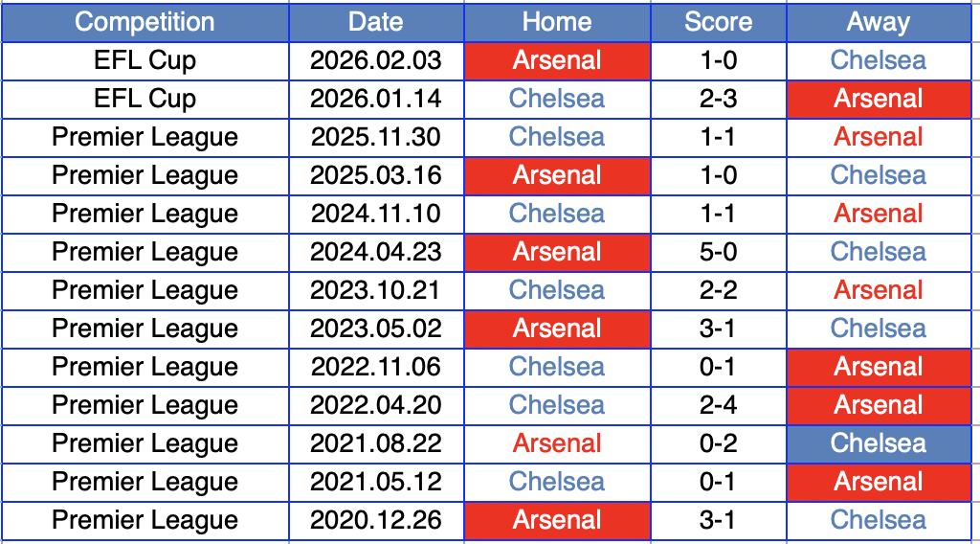
Task: Click the blue-highlighted Chelsea away cell
Action: point(878,443)
